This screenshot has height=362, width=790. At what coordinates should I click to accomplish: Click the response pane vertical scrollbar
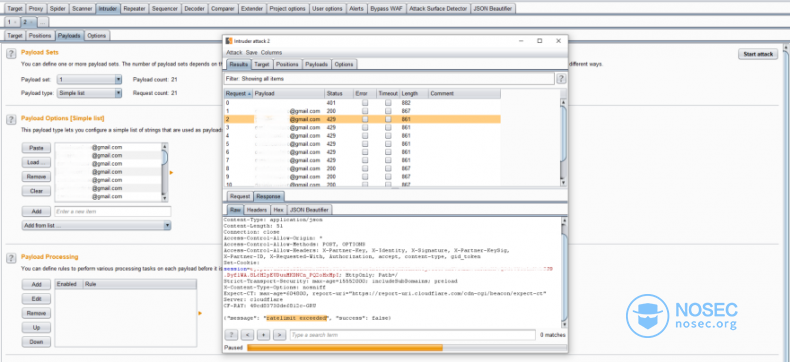coord(564,272)
